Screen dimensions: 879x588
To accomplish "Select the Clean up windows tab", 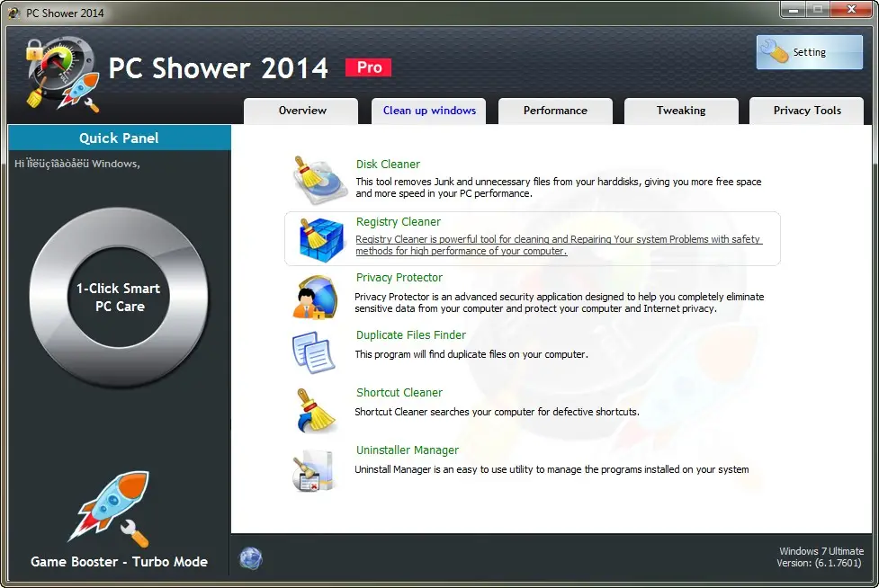I will click(x=429, y=111).
